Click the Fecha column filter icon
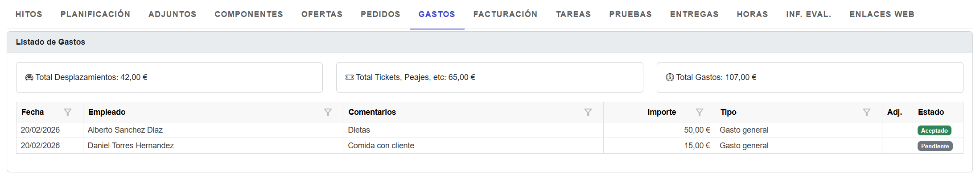Viewport: 980px width, 180px height. coord(68,113)
